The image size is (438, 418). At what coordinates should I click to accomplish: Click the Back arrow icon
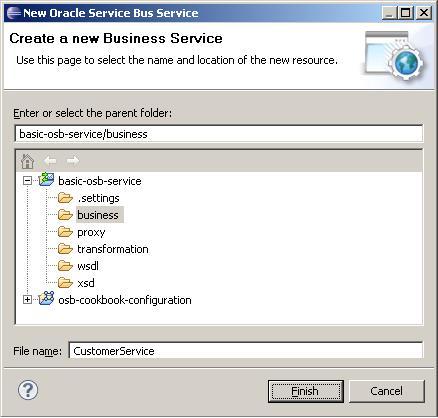coord(50,161)
